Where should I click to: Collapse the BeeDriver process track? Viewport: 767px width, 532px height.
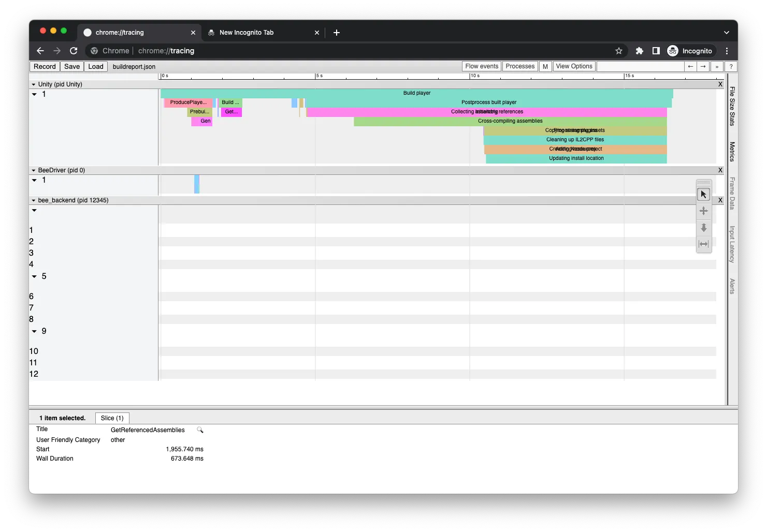[x=33, y=170]
